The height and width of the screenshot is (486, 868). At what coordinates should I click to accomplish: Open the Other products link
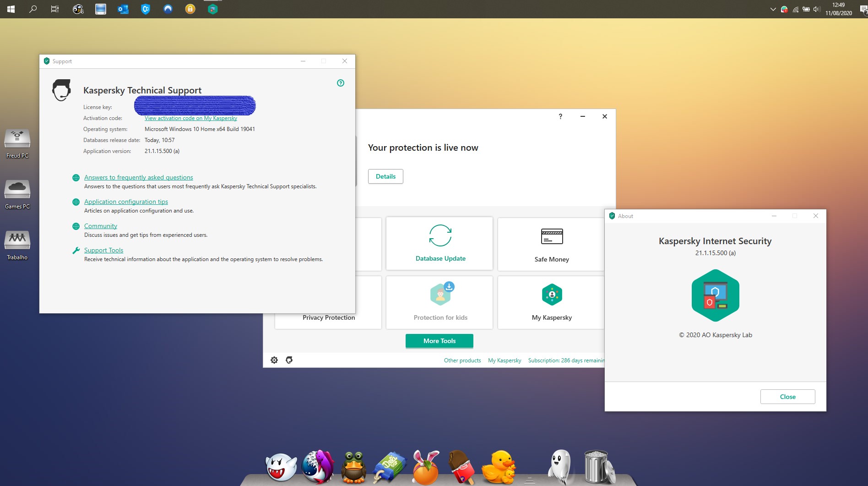pyautogui.click(x=462, y=360)
